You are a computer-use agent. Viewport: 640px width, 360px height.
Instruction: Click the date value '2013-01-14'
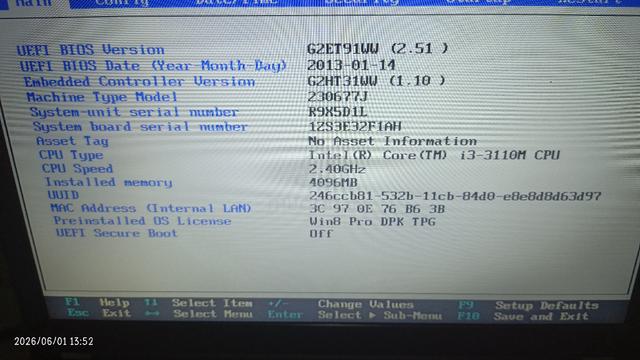click(351, 65)
